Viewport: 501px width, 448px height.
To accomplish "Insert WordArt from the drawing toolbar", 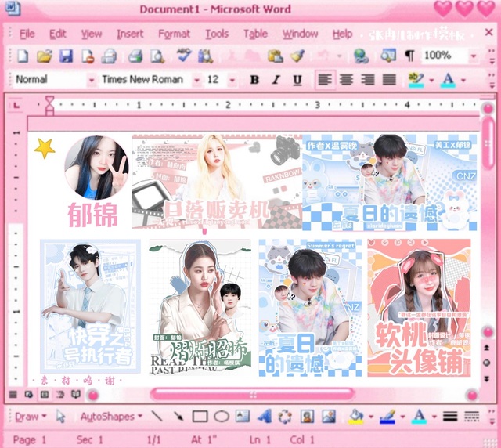I will click(x=264, y=417).
